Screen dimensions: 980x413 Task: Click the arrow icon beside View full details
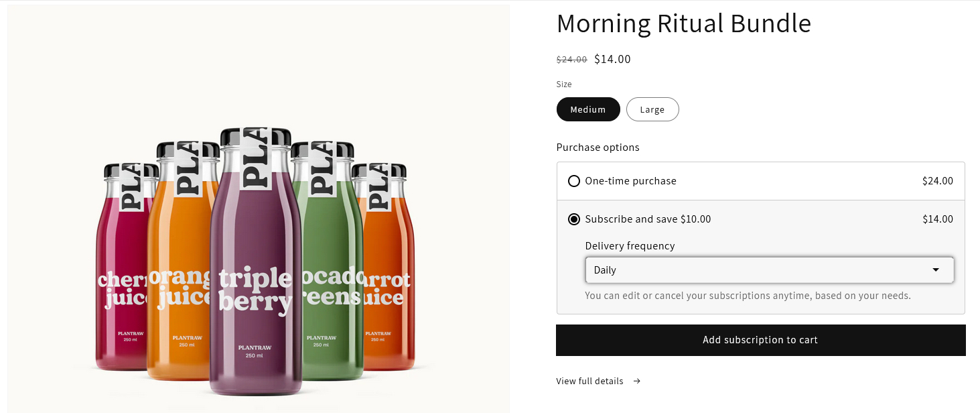(x=635, y=381)
